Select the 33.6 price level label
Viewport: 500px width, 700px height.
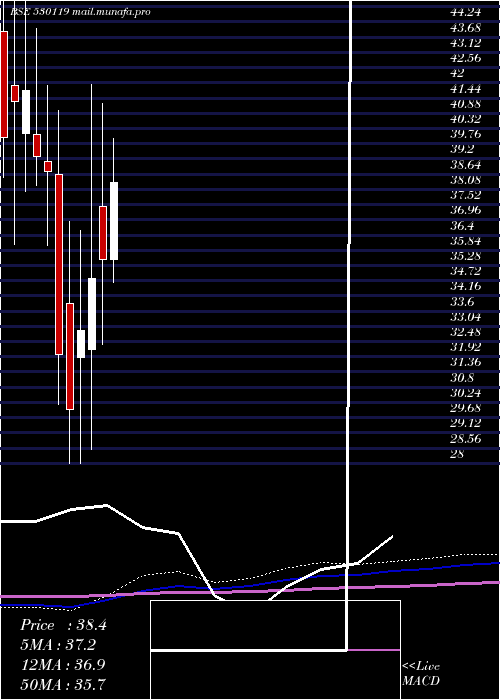point(462,302)
